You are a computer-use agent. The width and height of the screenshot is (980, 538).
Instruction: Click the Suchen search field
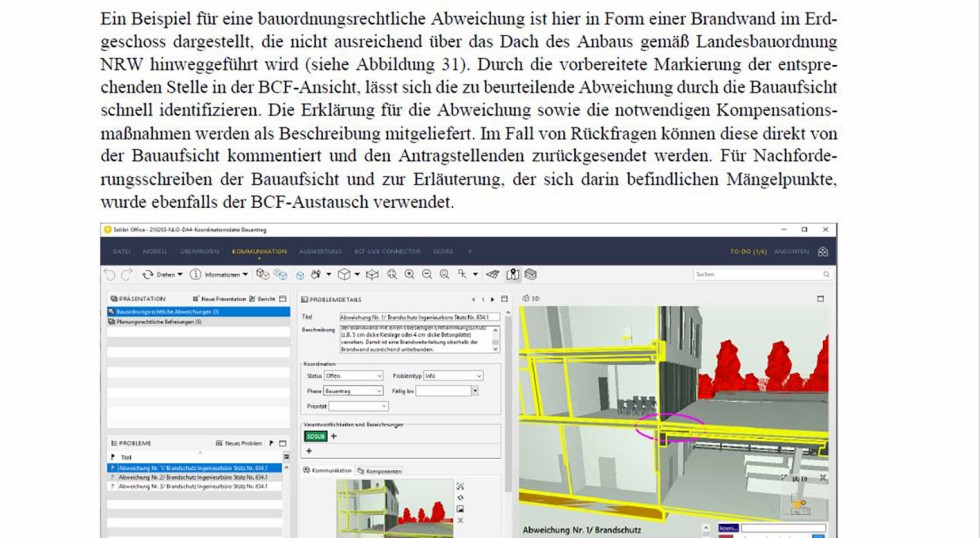[755, 274]
